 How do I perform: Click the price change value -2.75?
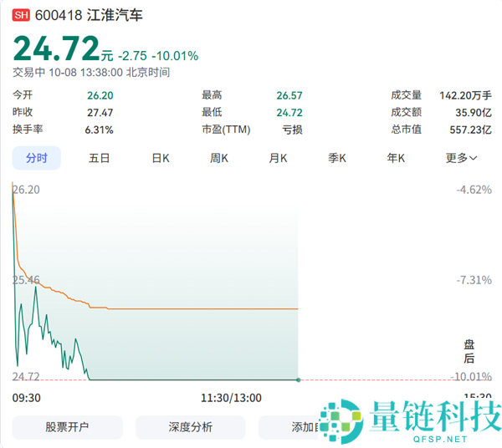(132, 56)
